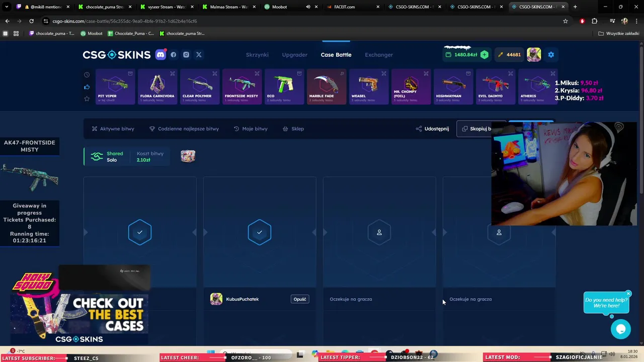Open the Pit Viper drop card

click(115, 87)
